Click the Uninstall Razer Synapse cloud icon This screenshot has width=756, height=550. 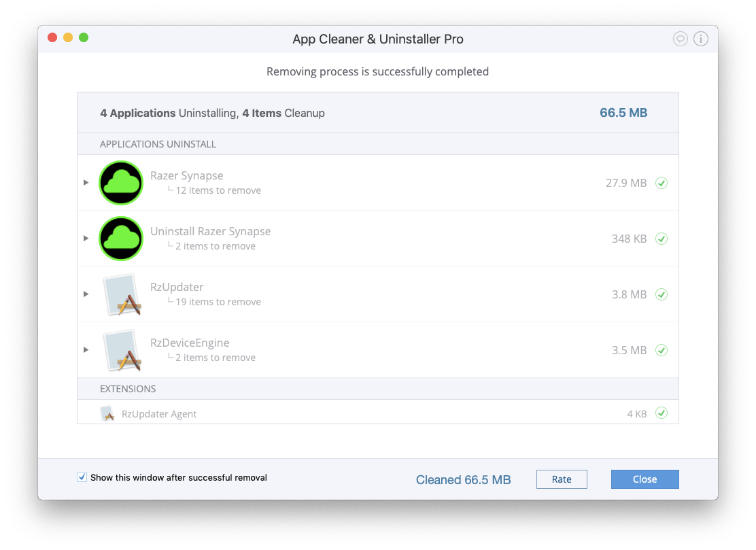point(121,238)
